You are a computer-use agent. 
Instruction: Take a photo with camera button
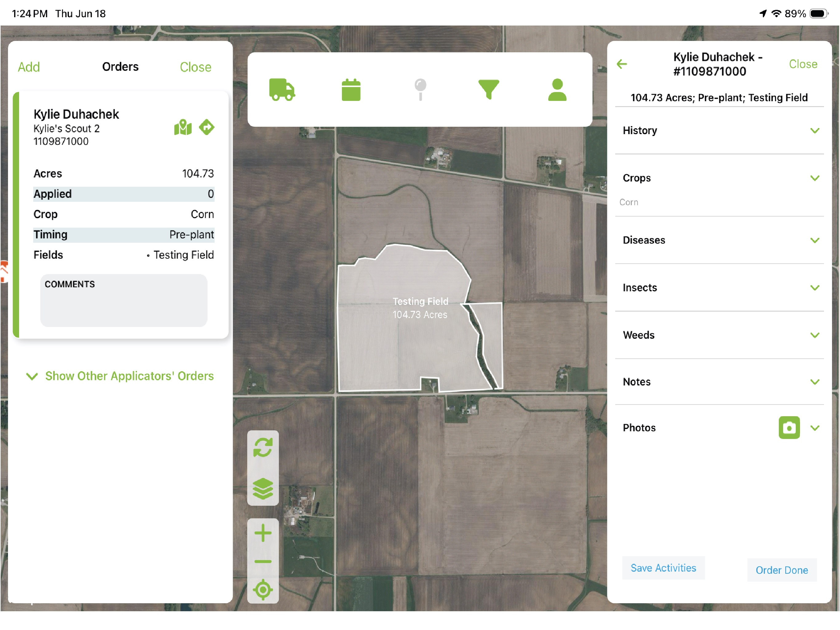point(789,428)
